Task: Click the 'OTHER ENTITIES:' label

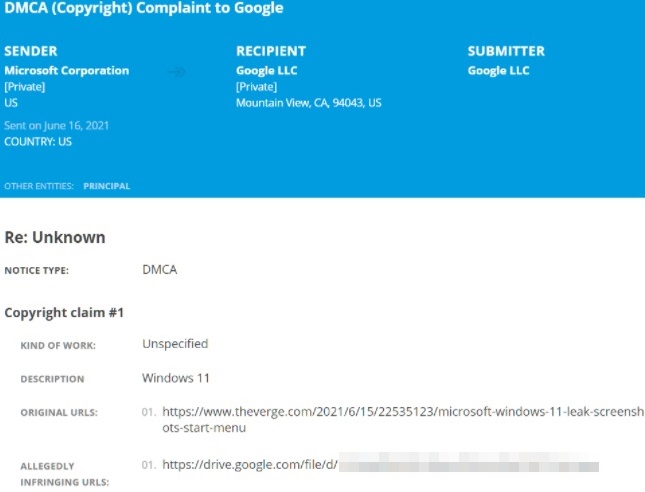Action: [x=39, y=186]
